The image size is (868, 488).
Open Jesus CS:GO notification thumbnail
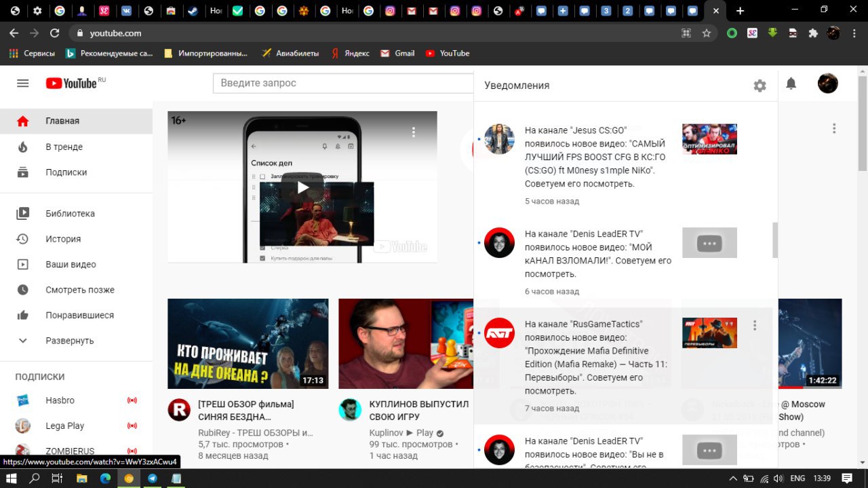[709, 139]
